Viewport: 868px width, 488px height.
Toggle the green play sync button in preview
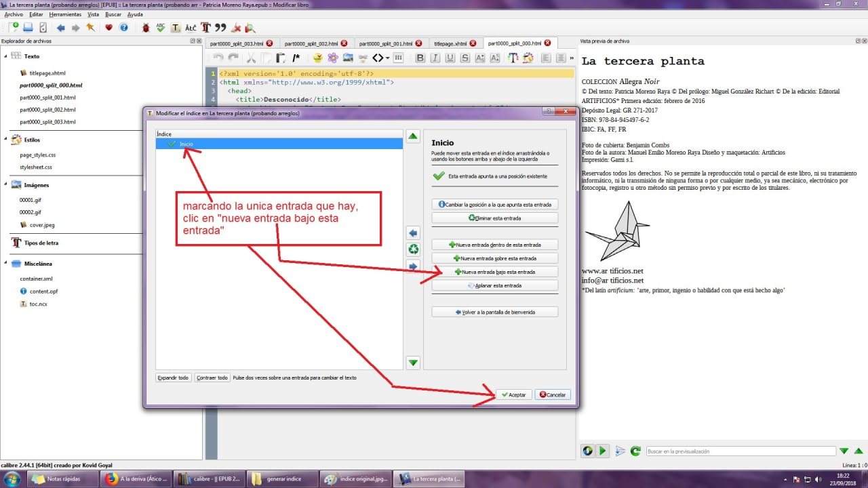pyautogui.click(x=602, y=451)
